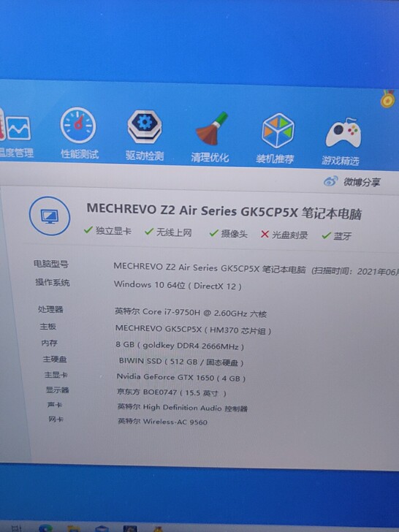The height and width of the screenshot is (532, 399).
Task: Click the 扫描时间 scan time text
Action: [355, 271]
